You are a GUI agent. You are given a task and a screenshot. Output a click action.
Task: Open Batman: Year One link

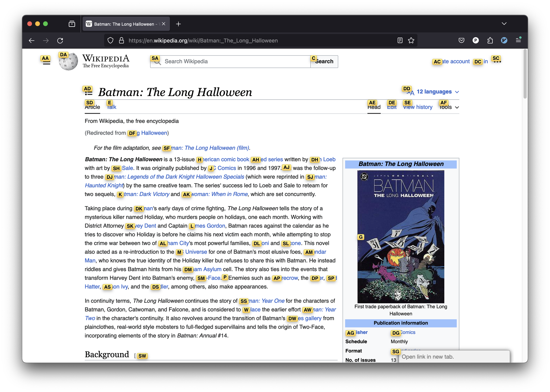[x=262, y=301]
